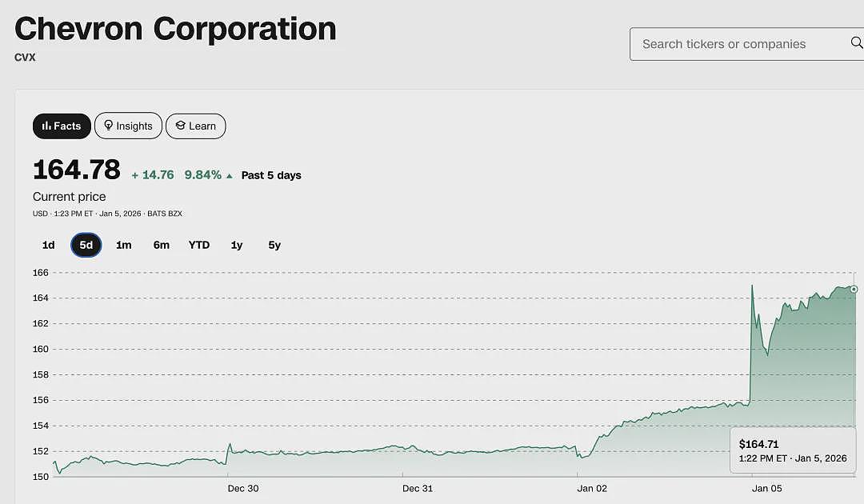
Task: Select the 5y time range
Action: coord(274,245)
